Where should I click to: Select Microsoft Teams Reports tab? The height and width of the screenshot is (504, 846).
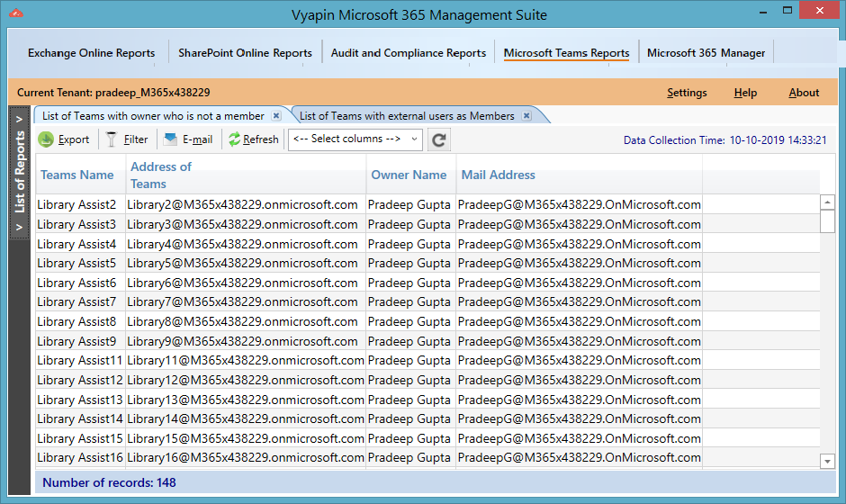pyautogui.click(x=566, y=53)
